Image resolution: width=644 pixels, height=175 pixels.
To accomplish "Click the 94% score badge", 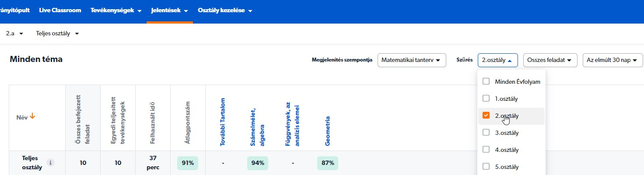I will point(258,163).
